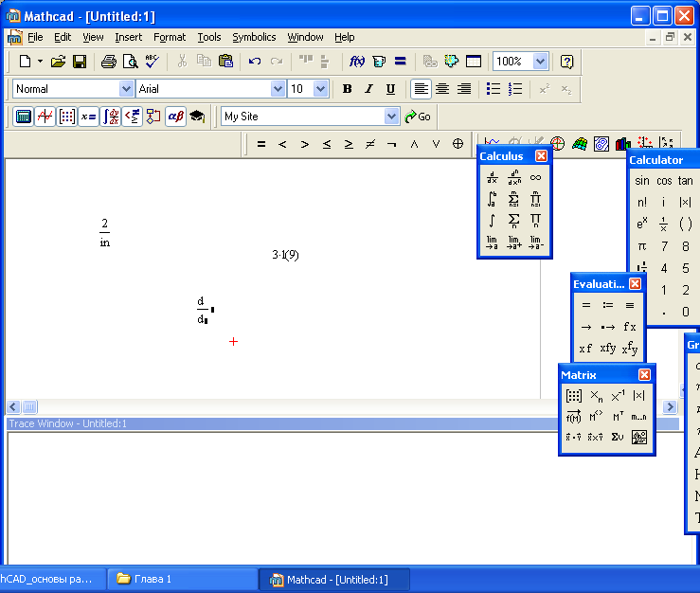Image resolution: width=700 pixels, height=593 pixels.
Task: Click the matrix inverse icon
Action: (x=618, y=396)
